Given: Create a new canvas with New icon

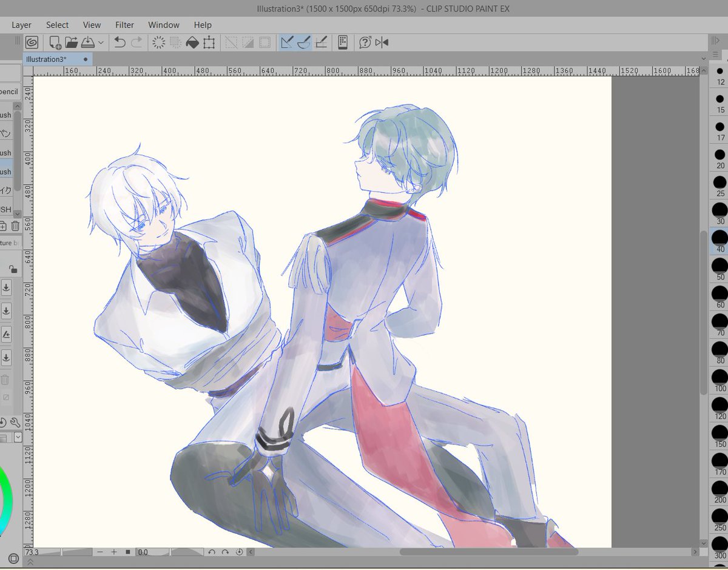Looking at the screenshot, I should [55, 42].
